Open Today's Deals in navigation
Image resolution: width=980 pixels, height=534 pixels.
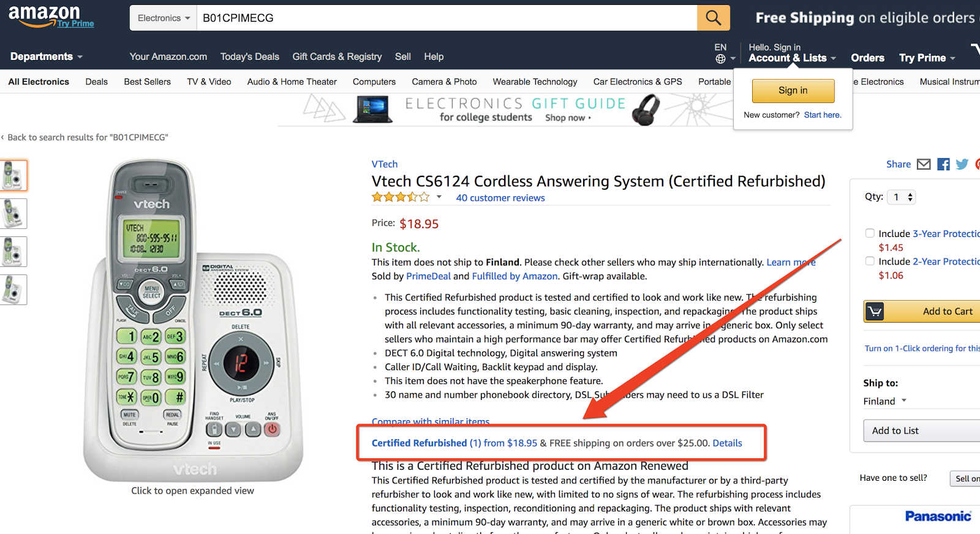click(x=249, y=56)
